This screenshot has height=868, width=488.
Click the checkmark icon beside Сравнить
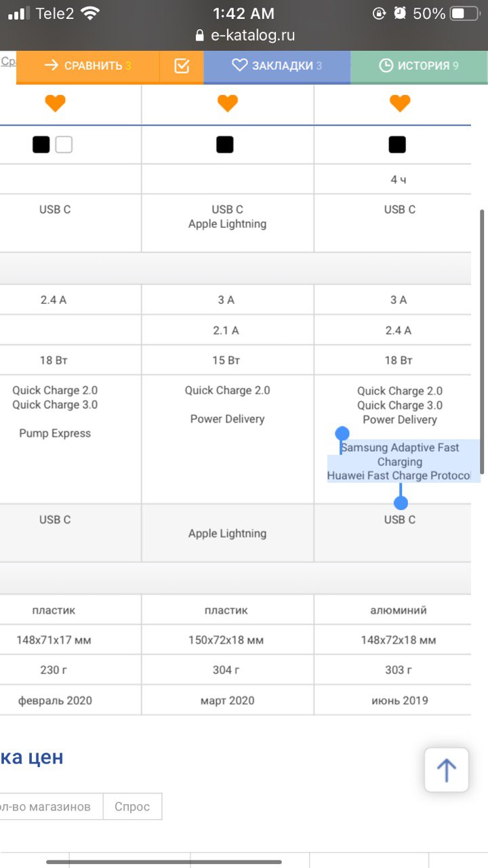click(182, 66)
